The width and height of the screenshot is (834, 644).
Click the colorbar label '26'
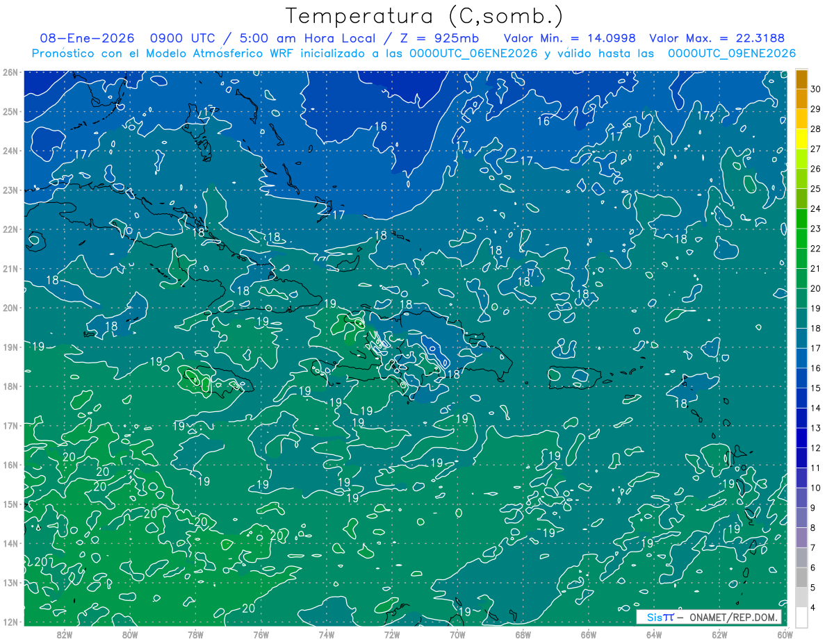click(x=816, y=169)
